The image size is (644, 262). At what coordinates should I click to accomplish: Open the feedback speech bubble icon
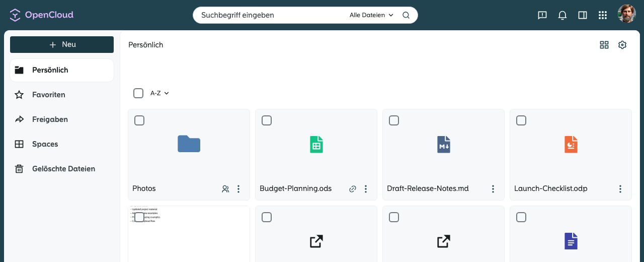[542, 15]
